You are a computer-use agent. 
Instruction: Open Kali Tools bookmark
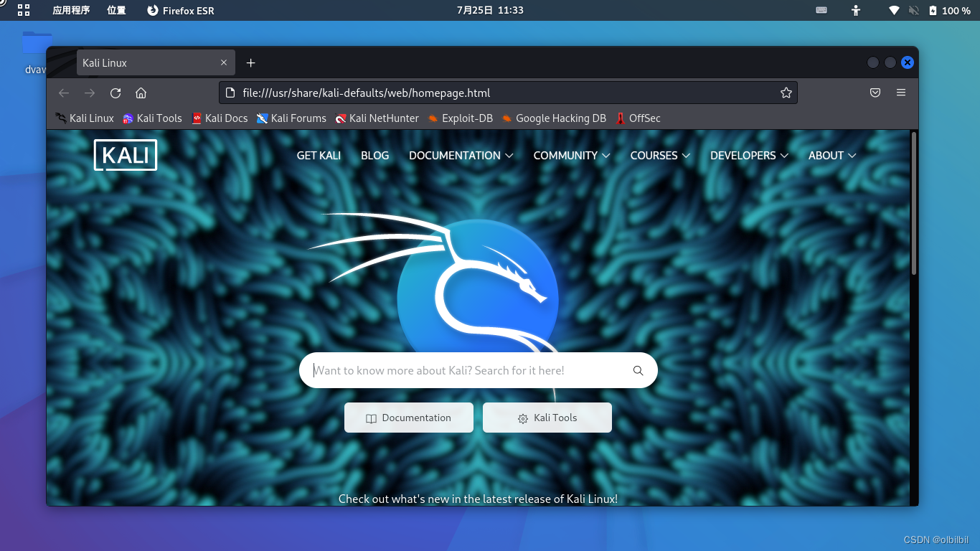click(x=152, y=118)
